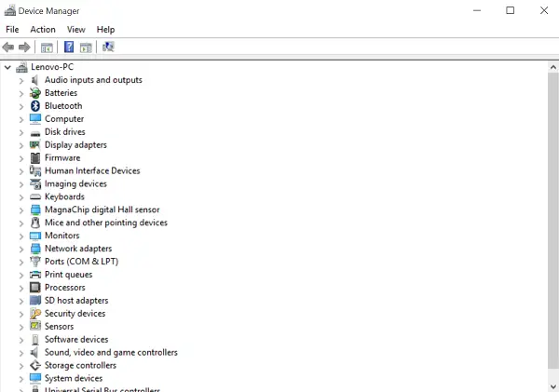The width and height of the screenshot is (559, 392).
Task: Open the Action menu
Action: tap(43, 30)
